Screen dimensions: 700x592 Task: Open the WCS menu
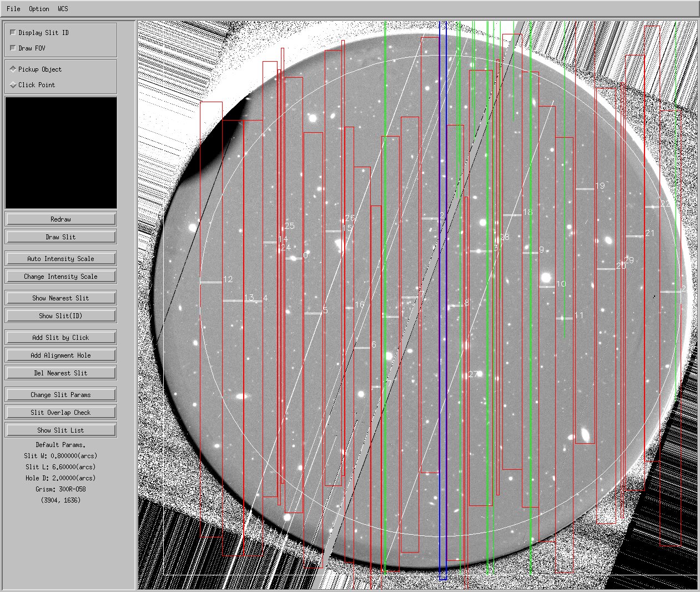click(x=63, y=9)
